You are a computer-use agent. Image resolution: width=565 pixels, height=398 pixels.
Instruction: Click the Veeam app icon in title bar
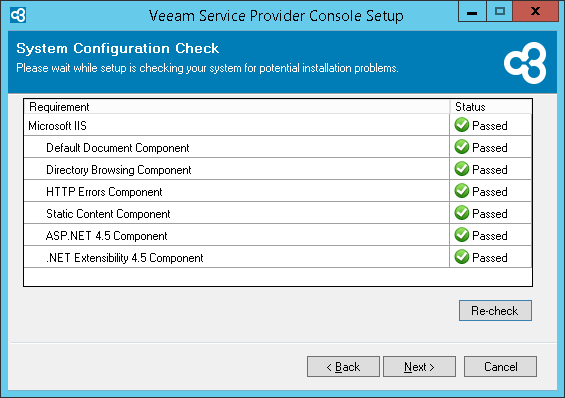(18, 15)
